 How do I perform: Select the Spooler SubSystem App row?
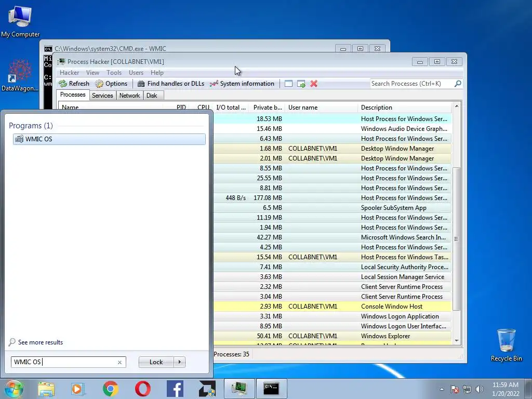(332, 208)
